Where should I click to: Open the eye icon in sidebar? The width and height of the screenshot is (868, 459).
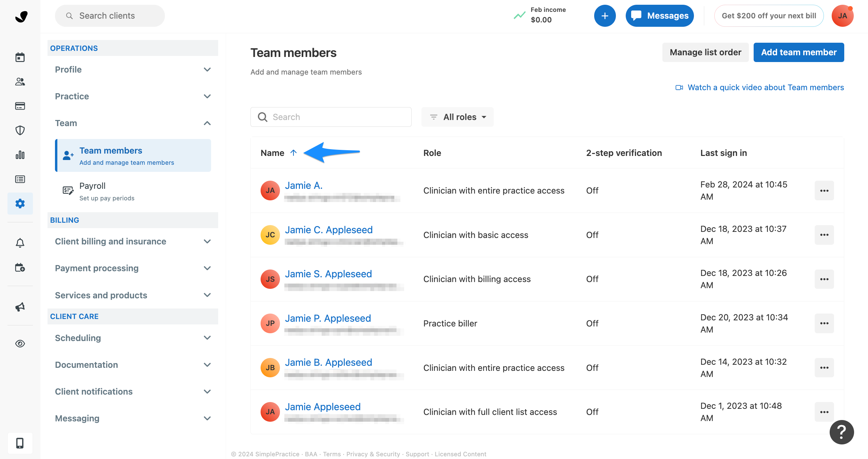tap(20, 344)
